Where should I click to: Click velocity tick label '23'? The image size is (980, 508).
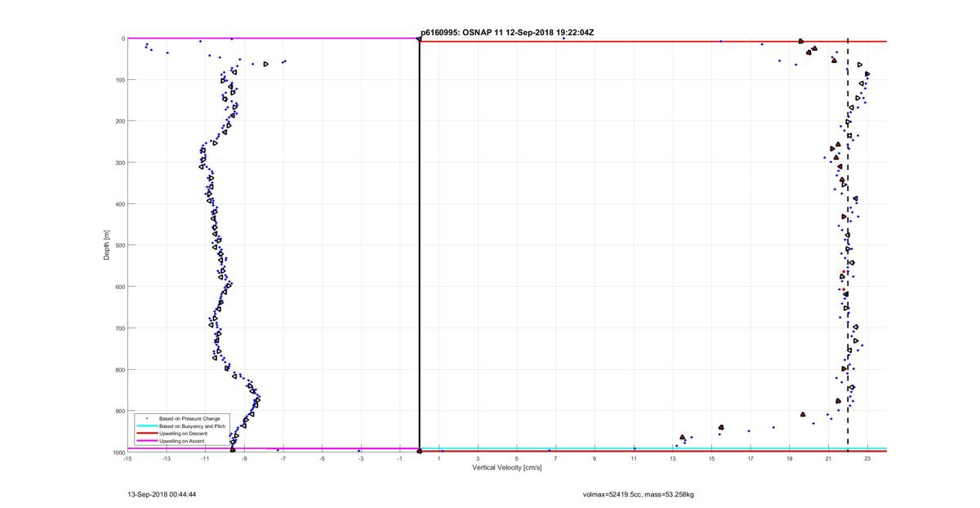pos(867,459)
